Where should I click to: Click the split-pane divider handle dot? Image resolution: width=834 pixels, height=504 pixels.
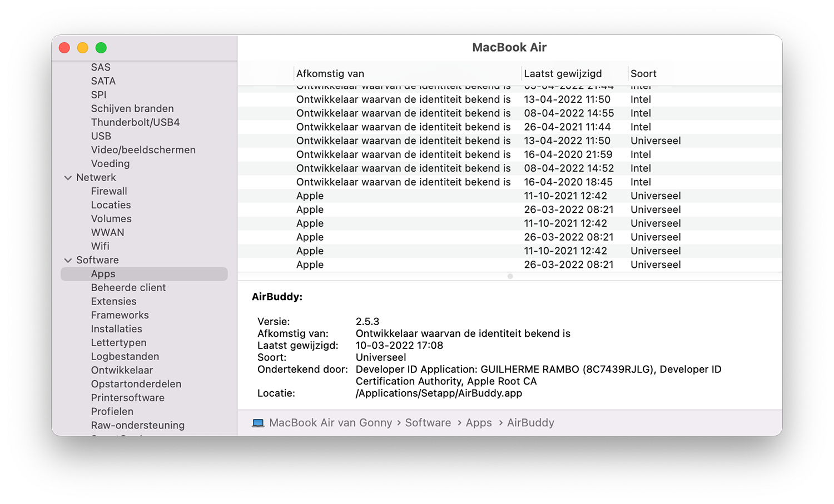(x=510, y=276)
